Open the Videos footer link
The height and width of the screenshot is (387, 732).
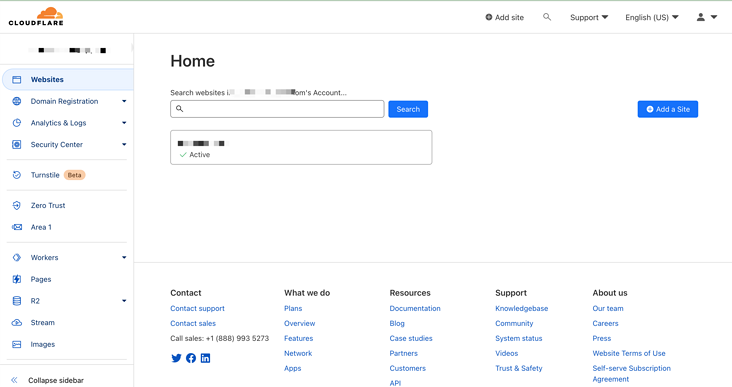(x=507, y=353)
